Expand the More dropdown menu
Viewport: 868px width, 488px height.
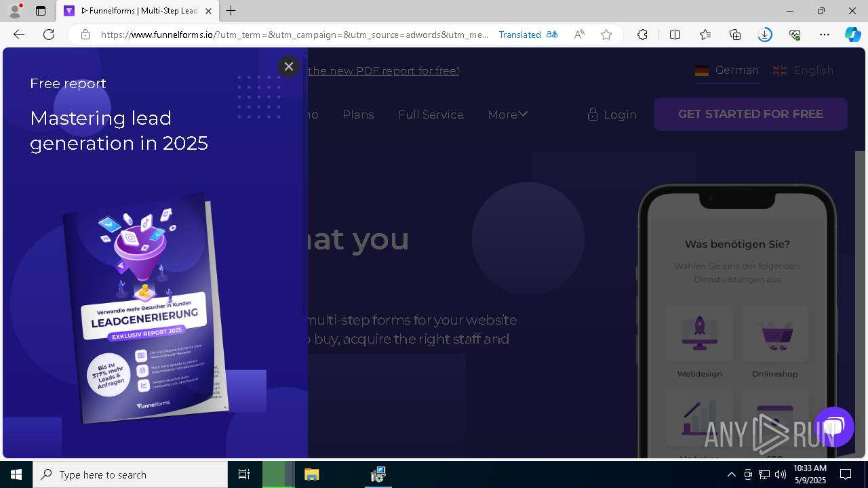point(507,115)
